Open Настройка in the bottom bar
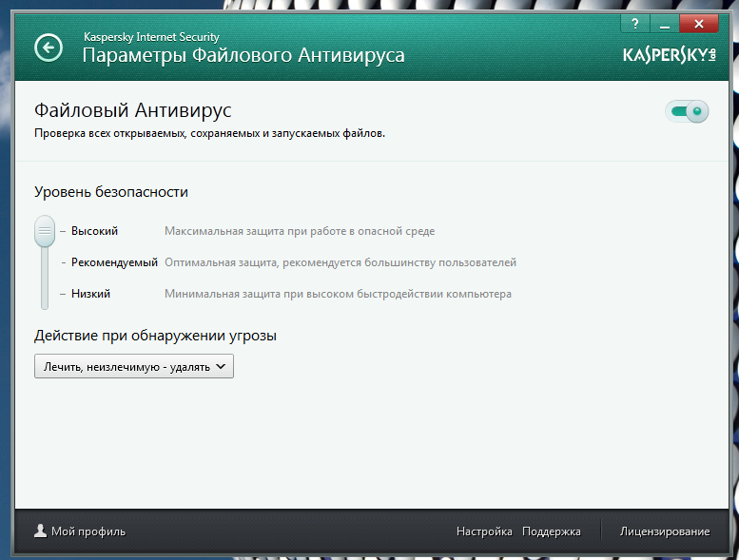 tap(484, 531)
